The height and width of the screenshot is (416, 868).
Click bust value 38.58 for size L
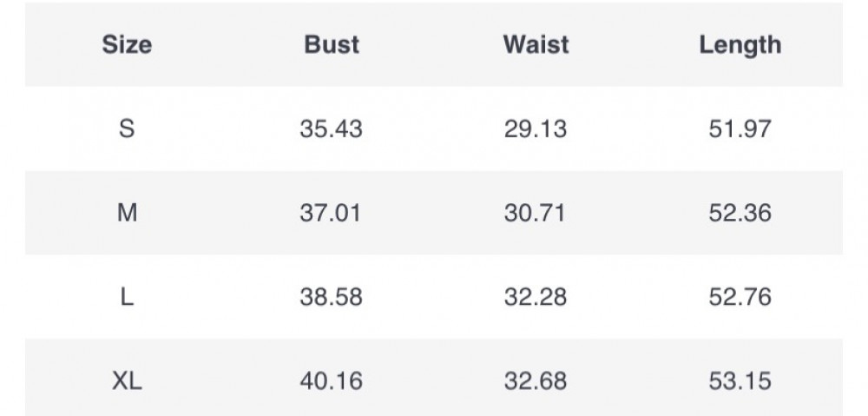click(332, 297)
